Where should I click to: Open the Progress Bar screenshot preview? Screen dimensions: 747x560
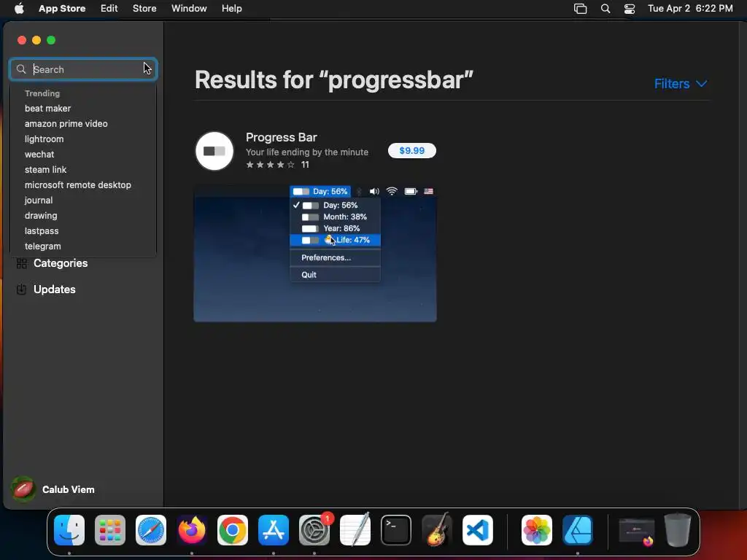coord(315,253)
